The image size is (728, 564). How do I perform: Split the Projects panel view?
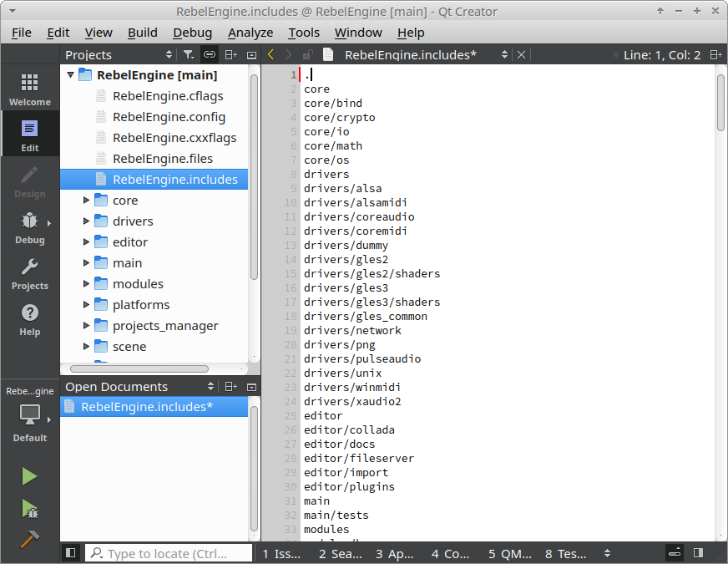230,55
